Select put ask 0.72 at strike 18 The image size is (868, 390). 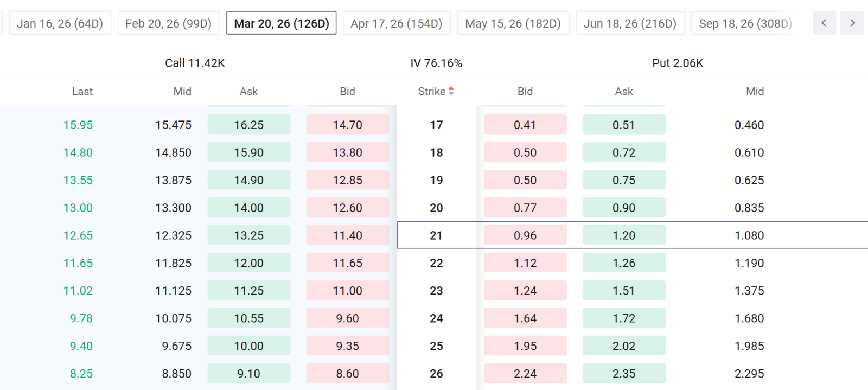tap(624, 152)
